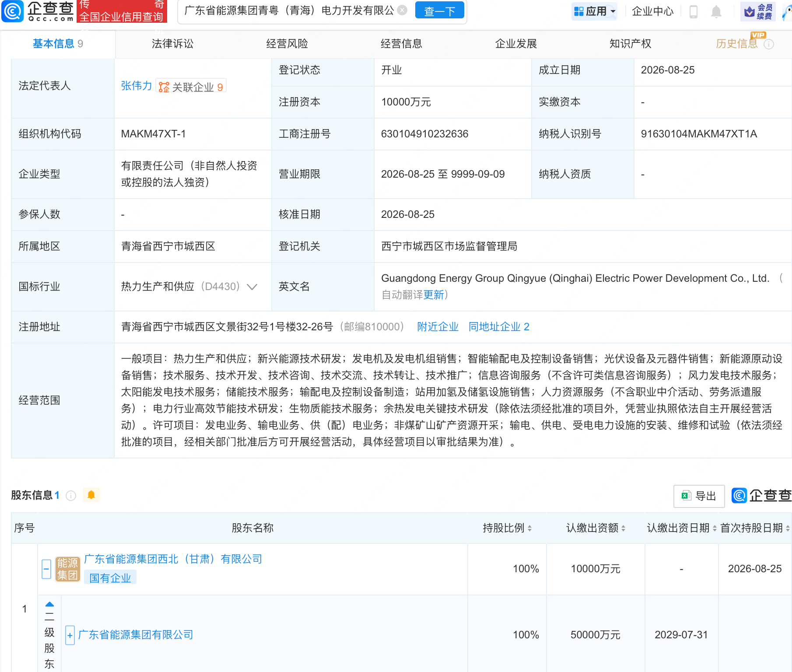
Task: Open 同地址企业 2 link
Action: pyautogui.click(x=499, y=327)
